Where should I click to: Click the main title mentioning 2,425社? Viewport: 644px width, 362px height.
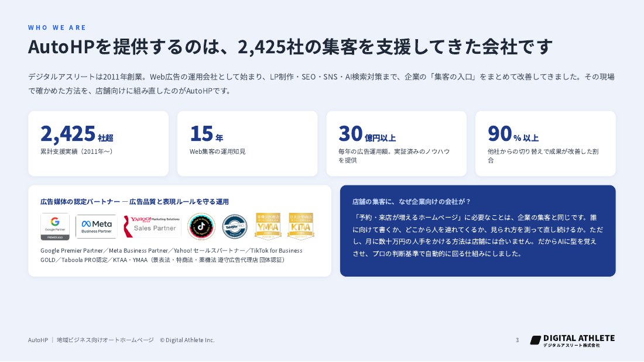tap(290, 47)
